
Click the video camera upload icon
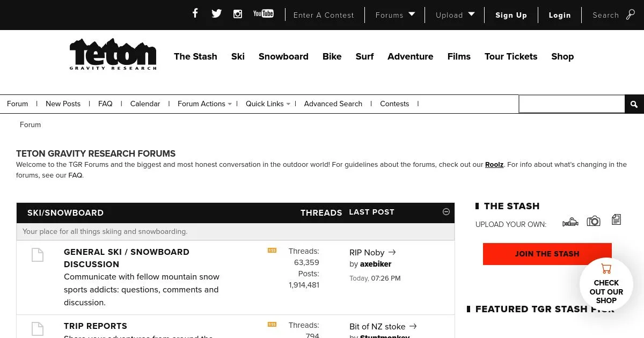coord(570,222)
